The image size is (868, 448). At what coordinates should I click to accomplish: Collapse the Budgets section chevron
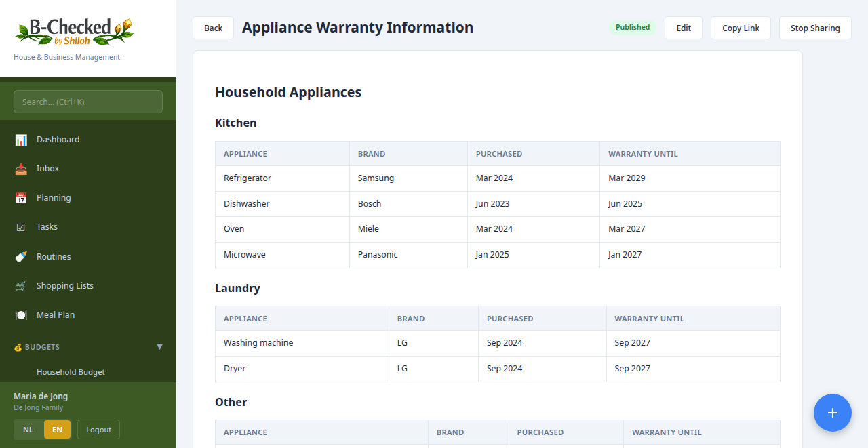tap(160, 346)
